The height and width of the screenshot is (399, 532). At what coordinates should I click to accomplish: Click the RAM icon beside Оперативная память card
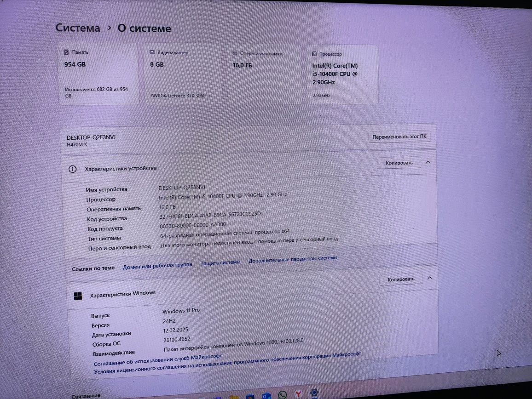click(235, 53)
